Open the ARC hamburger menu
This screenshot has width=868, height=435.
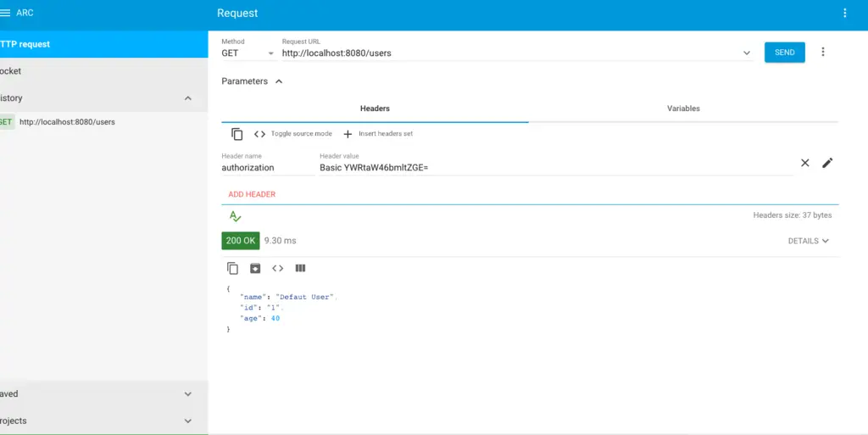coord(5,13)
